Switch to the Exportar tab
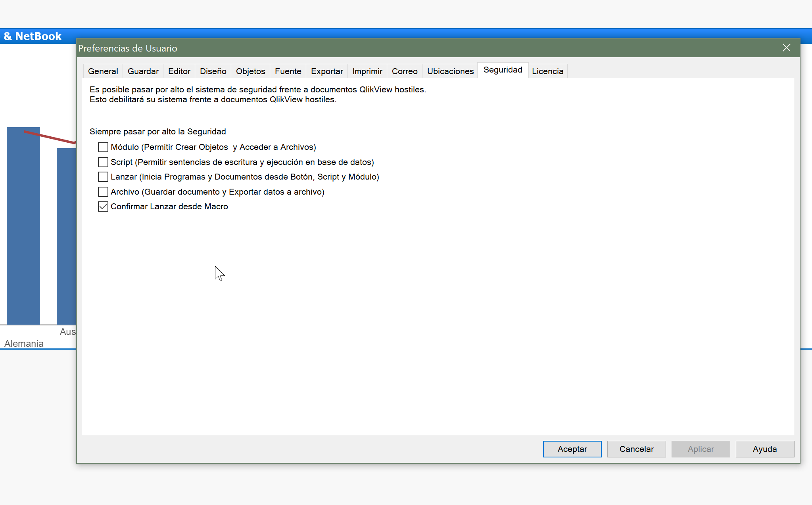This screenshot has height=505, width=812. [327, 71]
